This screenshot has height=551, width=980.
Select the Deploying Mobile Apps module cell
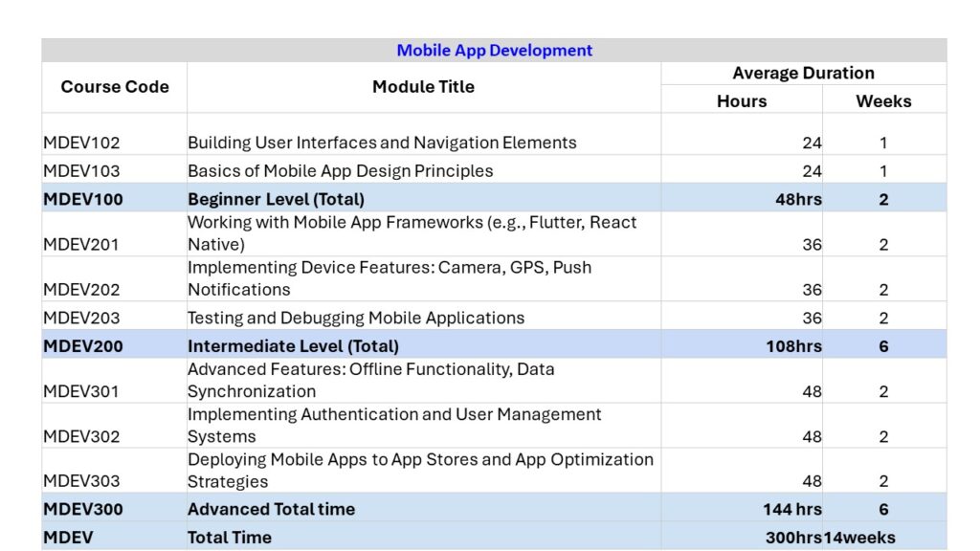419,470
